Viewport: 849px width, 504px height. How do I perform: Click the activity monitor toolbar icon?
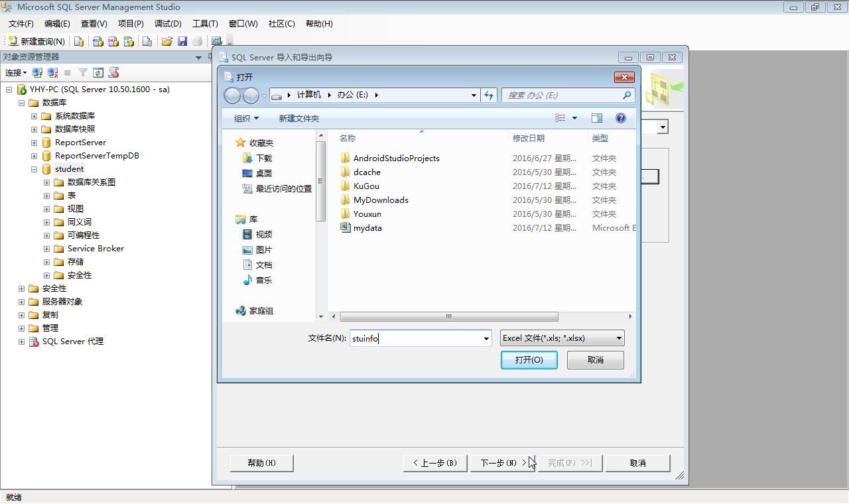[216, 41]
